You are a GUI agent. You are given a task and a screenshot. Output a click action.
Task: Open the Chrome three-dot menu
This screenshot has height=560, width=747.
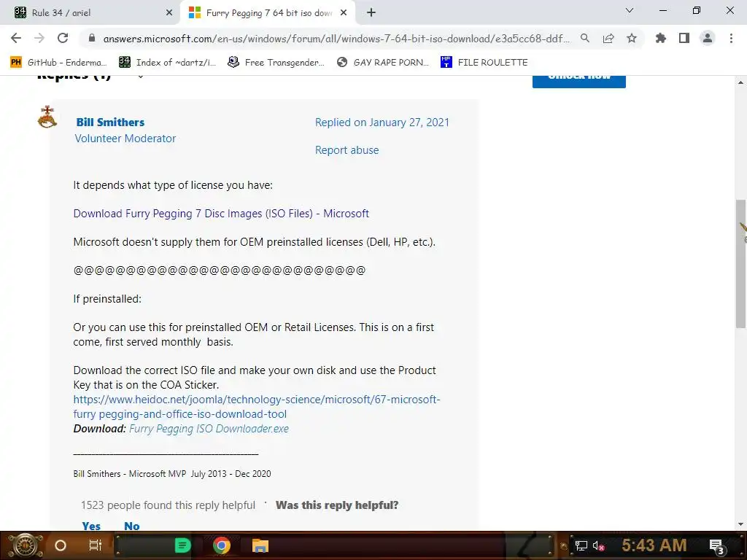(731, 38)
